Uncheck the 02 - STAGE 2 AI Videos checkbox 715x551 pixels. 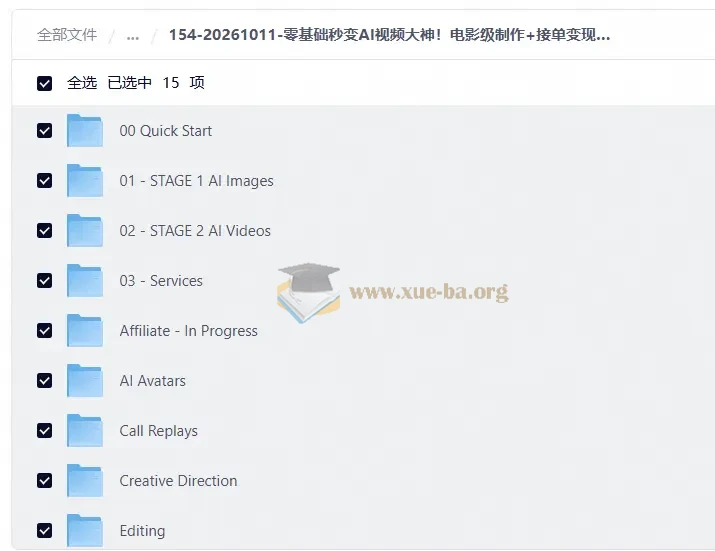coord(44,230)
